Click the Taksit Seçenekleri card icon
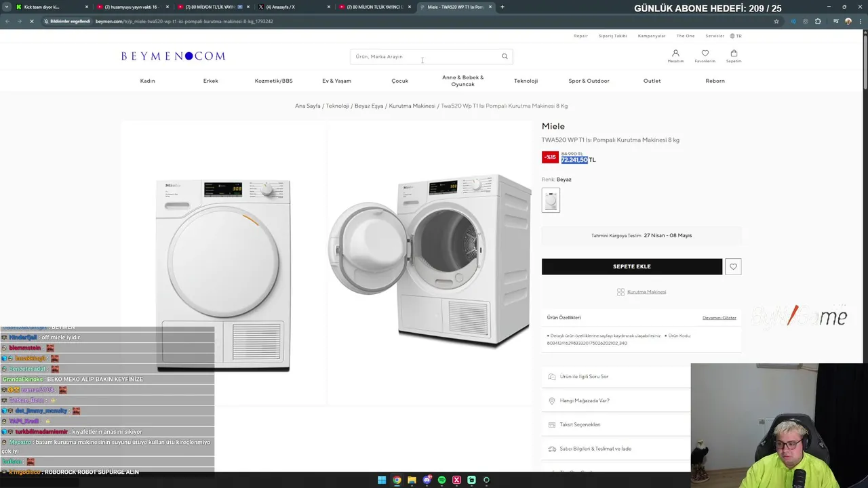This screenshot has height=488, width=868. click(552, 424)
